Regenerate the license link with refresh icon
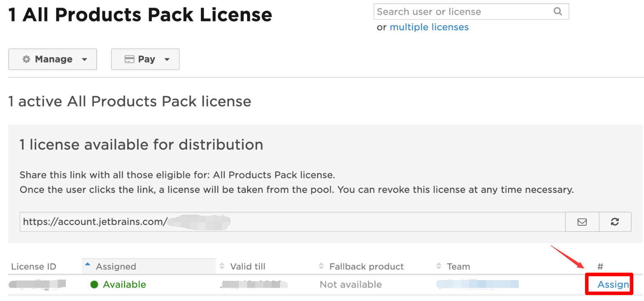Screen dimensions: 644x301 [615, 222]
